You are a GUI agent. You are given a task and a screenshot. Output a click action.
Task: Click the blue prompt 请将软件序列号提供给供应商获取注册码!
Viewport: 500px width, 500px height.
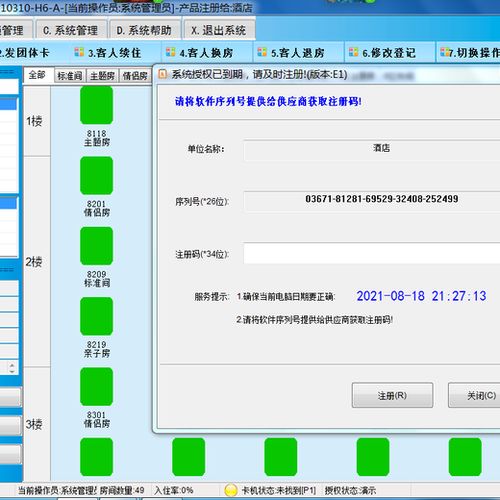pyautogui.click(x=268, y=101)
